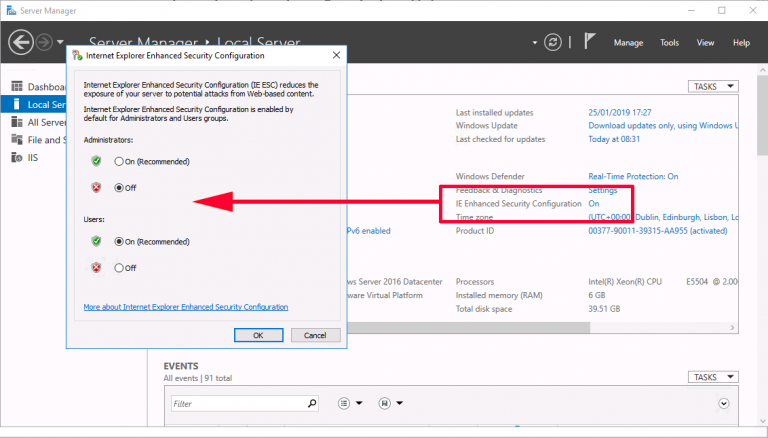
Task: Click the IIS sidebar icon
Action: coord(17,157)
